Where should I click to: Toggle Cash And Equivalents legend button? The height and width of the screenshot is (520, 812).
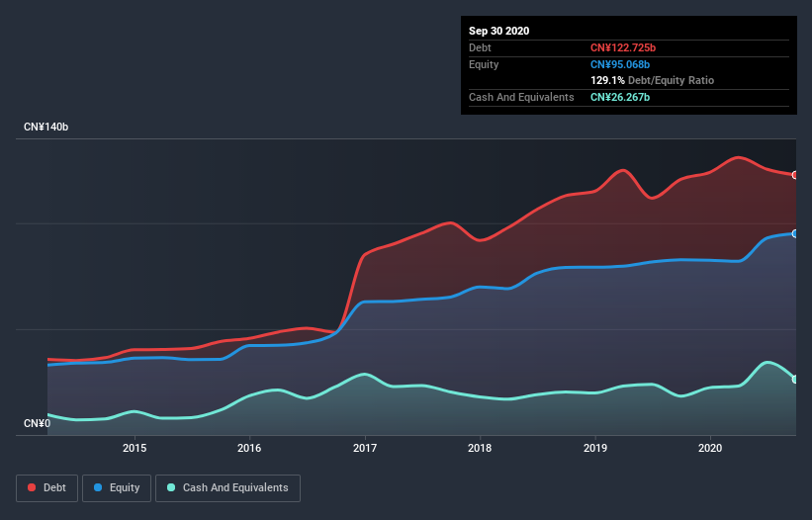click(x=227, y=488)
